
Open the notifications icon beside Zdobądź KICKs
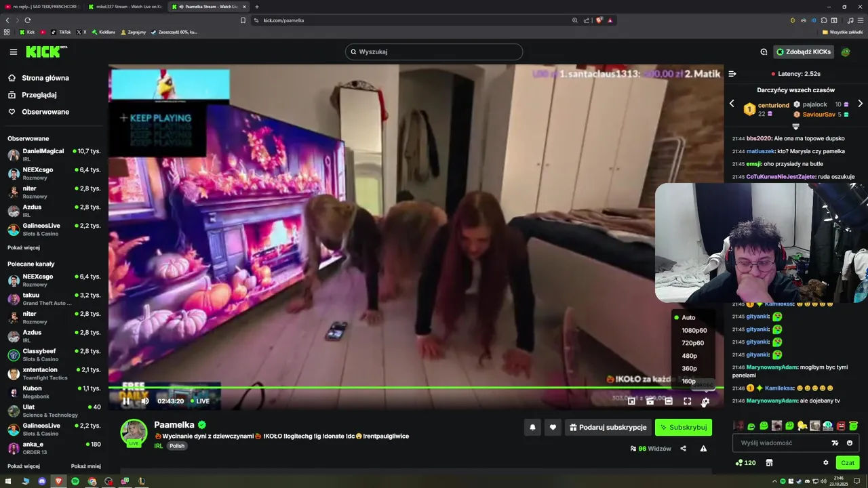[764, 52]
